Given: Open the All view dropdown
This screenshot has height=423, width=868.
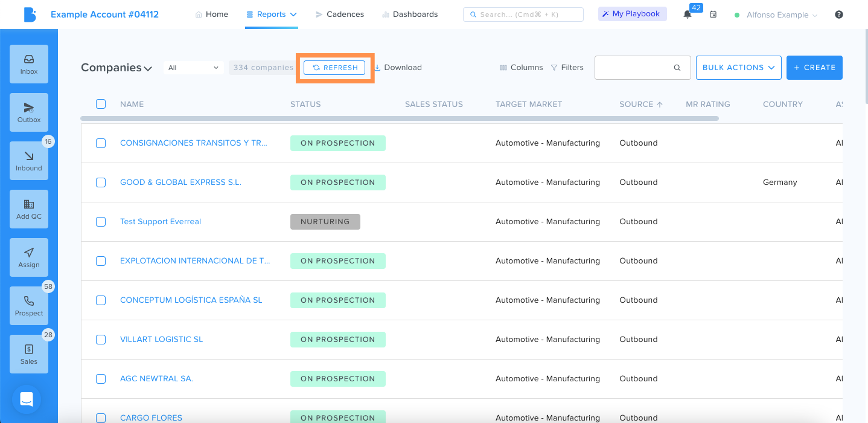Looking at the screenshot, I should click(194, 68).
